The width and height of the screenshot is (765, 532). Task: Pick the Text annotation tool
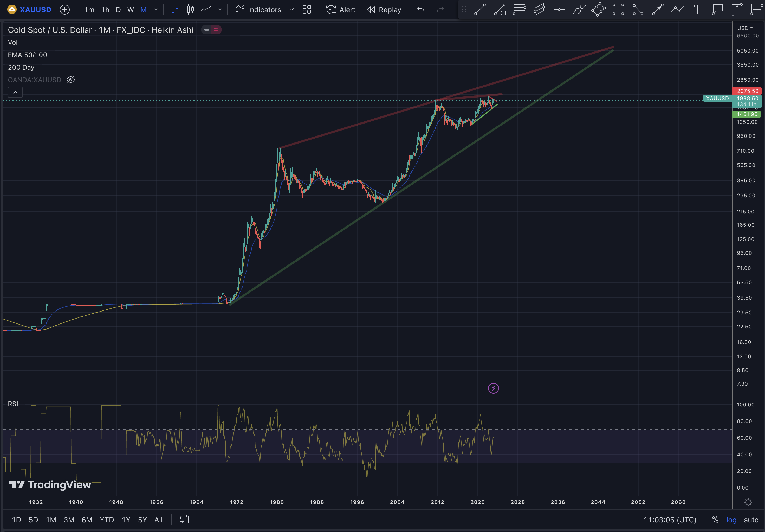coord(697,10)
